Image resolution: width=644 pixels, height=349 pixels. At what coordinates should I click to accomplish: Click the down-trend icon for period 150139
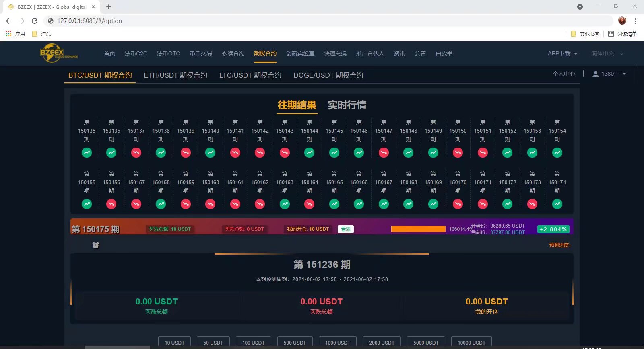point(186,153)
